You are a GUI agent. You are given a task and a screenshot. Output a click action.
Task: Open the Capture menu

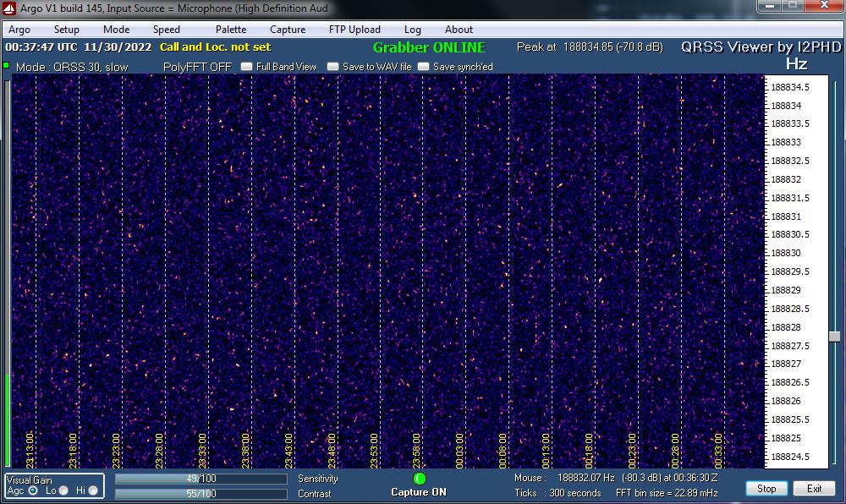click(288, 30)
